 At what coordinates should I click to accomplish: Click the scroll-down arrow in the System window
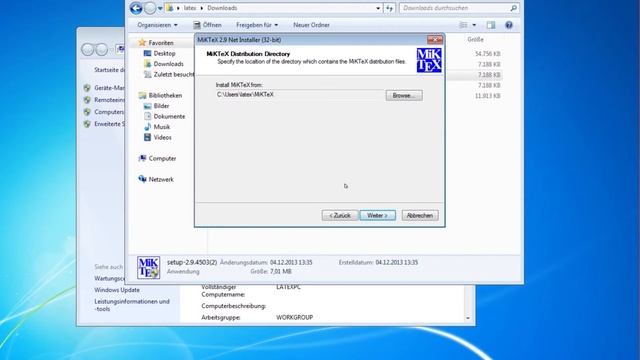tap(468, 318)
